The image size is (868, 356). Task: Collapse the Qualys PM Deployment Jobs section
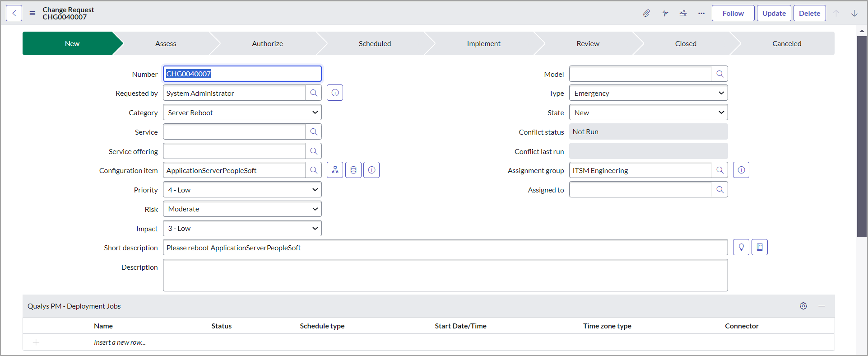(822, 306)
